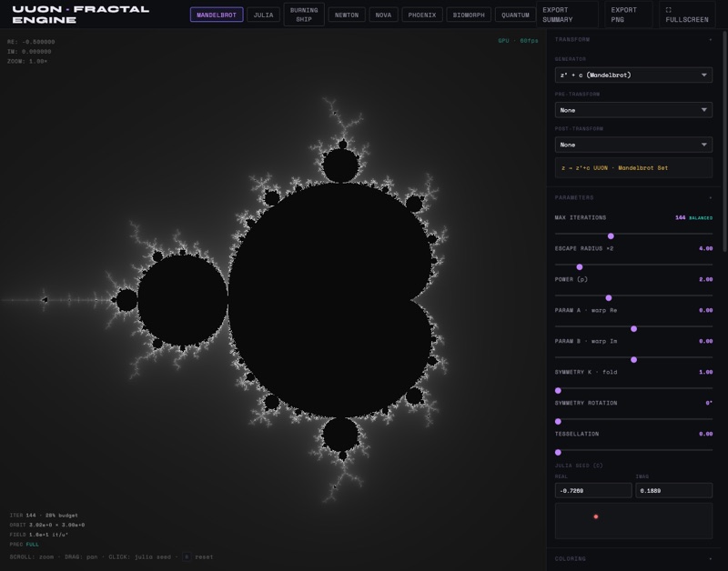Open the Generator dropdown
728x571 pixels.
(x=633, y=75)
